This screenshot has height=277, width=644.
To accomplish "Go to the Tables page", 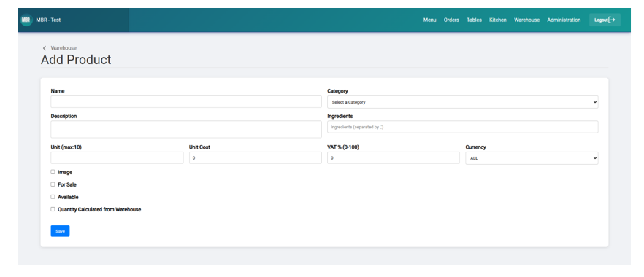I will pyautogui.click(x=474, y=20).
